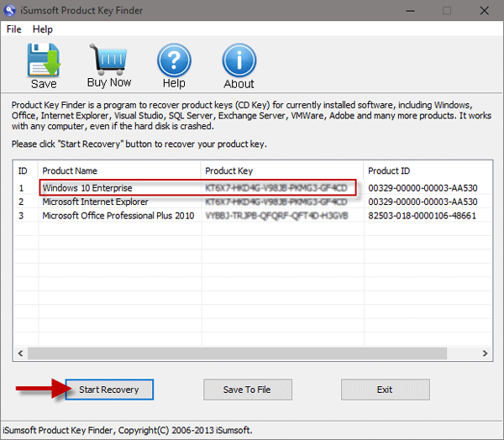Screen dimensions: 504x440
Task: Select the Windows 10 Enterprise row
Action: (x=253, y=188)
